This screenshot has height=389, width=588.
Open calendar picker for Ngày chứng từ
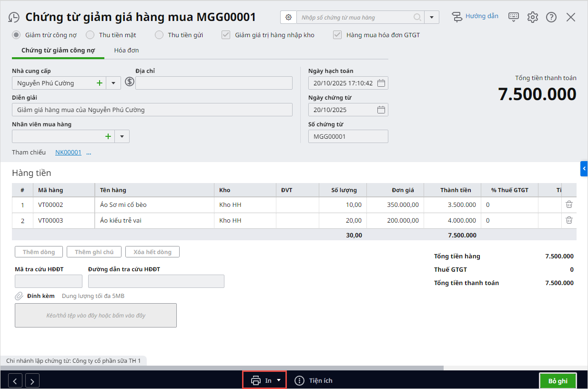381,110
